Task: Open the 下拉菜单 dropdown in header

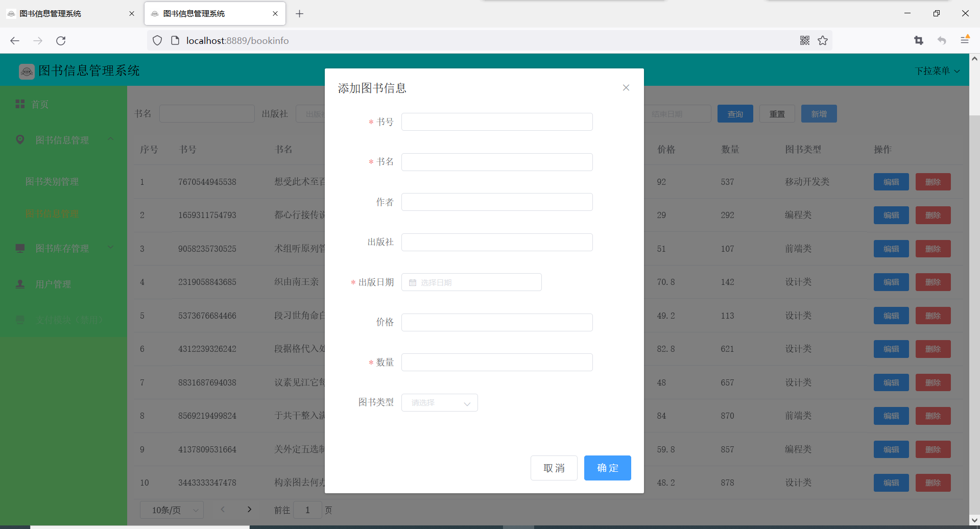Action: 938,71
